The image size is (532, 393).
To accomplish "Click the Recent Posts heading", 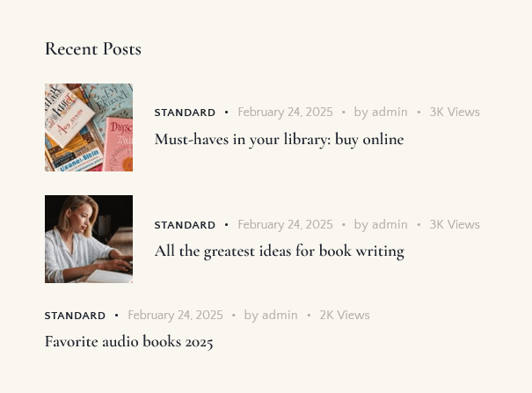I will click(x=93, y=49).
